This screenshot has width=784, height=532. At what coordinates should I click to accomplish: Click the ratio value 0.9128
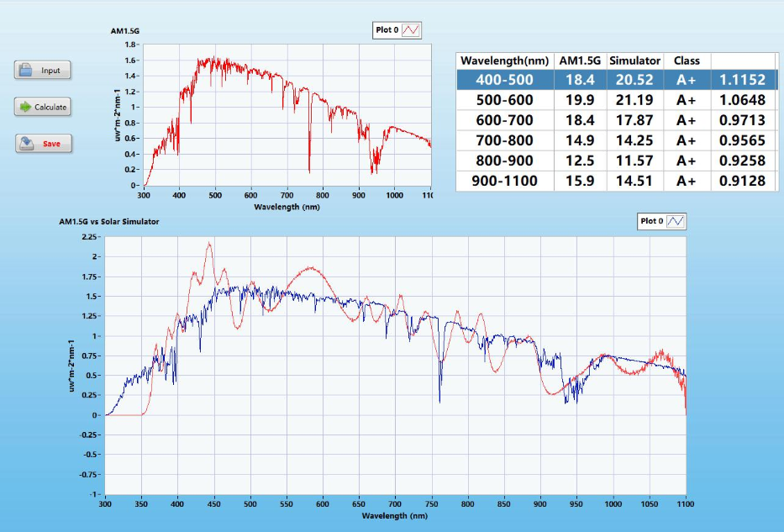coord(743,181)
